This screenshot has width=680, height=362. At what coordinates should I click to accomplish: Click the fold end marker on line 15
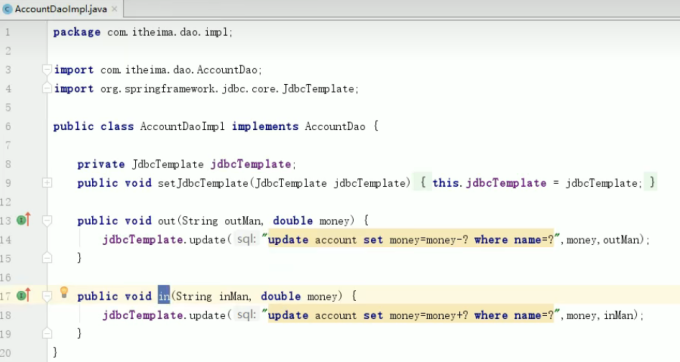pyautogui.click(x=47, y=258)
